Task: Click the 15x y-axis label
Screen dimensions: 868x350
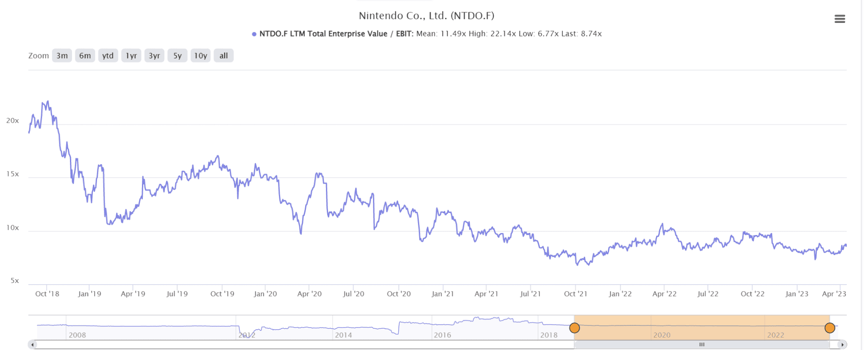Action: click(12, 174)
